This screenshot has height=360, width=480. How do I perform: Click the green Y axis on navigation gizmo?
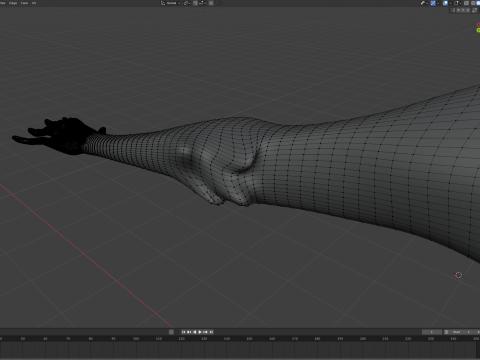[478, 30]
